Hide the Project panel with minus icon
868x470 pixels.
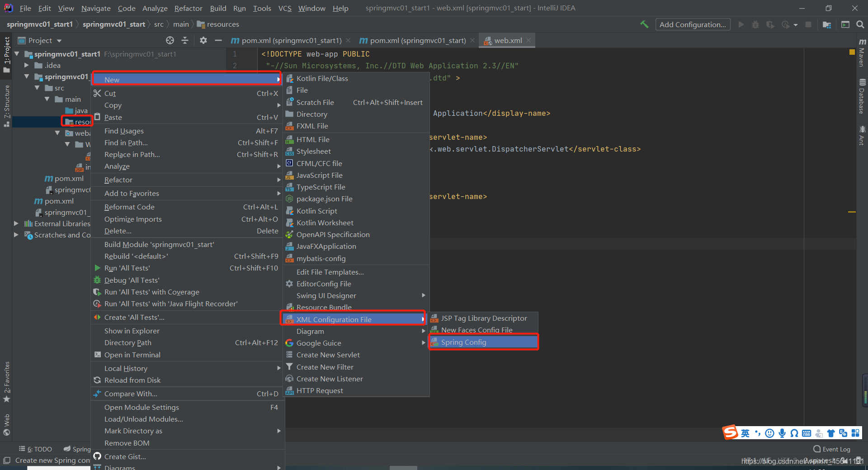218,40
